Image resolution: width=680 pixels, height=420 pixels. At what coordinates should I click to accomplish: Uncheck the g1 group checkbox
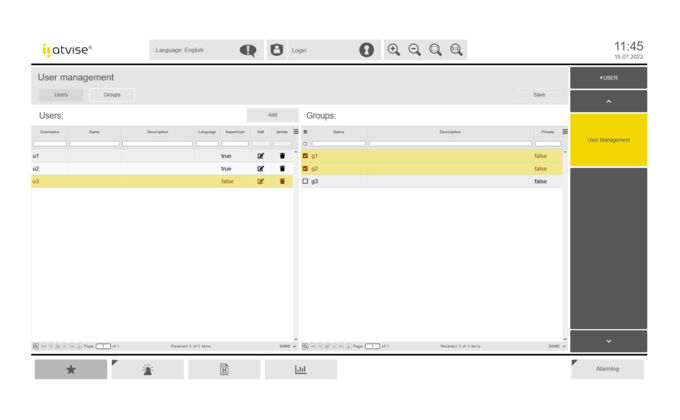pyautogui.click(x=306, y=156)
